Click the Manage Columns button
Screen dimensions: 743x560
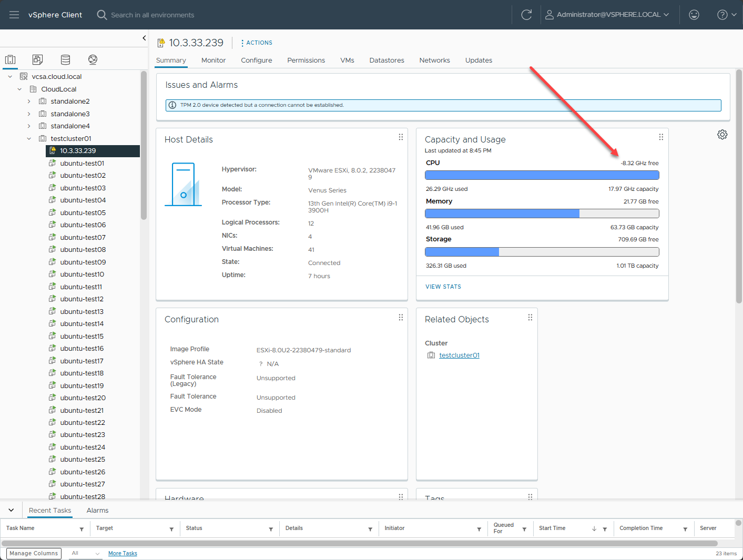pos(34,553)
